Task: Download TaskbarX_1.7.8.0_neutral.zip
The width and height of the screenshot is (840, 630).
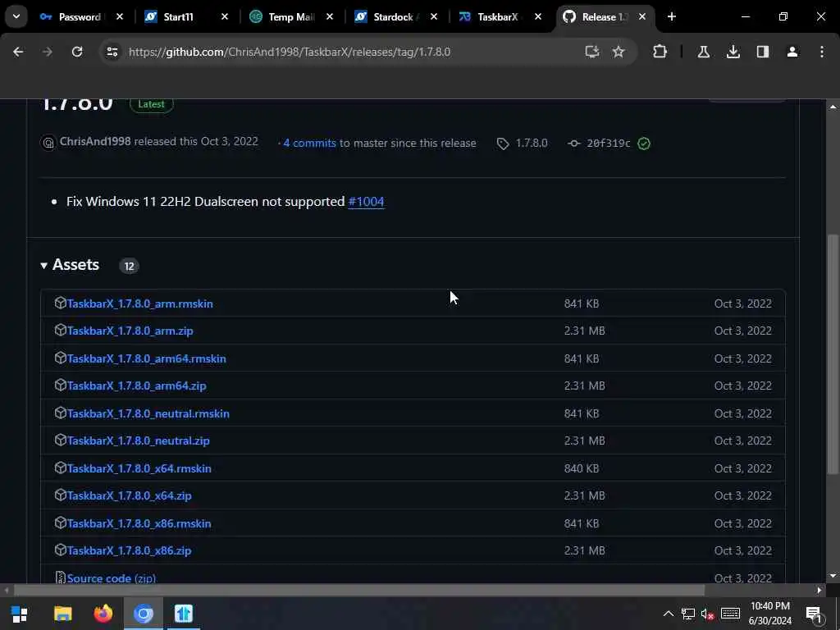Action: pos(138,441)
